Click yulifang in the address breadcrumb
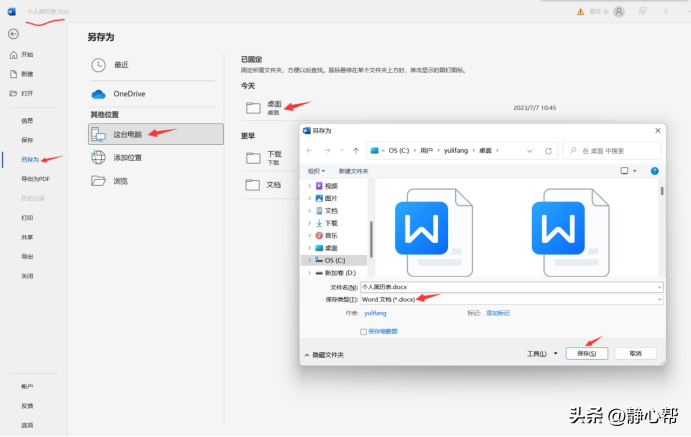Screen dimensions: 691x437 tap(456, 151)
